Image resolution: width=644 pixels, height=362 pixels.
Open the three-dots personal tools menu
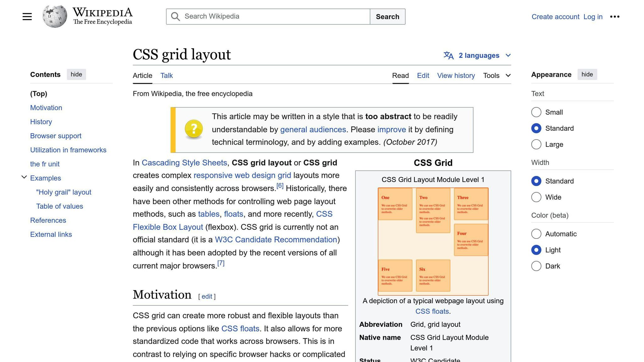coord(614,17)
